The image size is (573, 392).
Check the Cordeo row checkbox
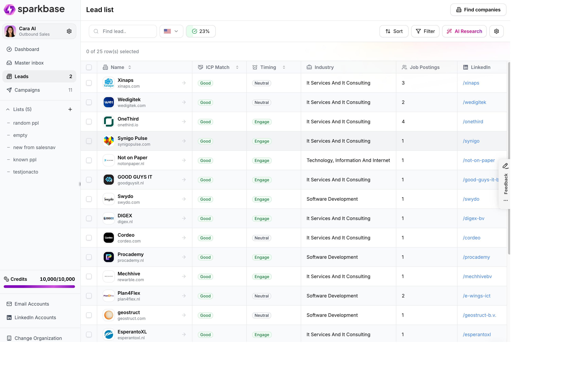pyautogui.click(x=89, y=238)
